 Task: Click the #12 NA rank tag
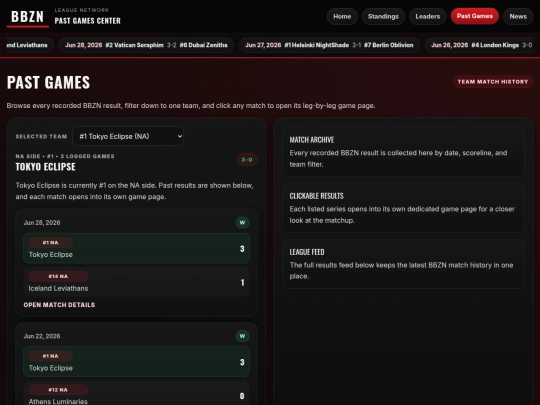58,390
